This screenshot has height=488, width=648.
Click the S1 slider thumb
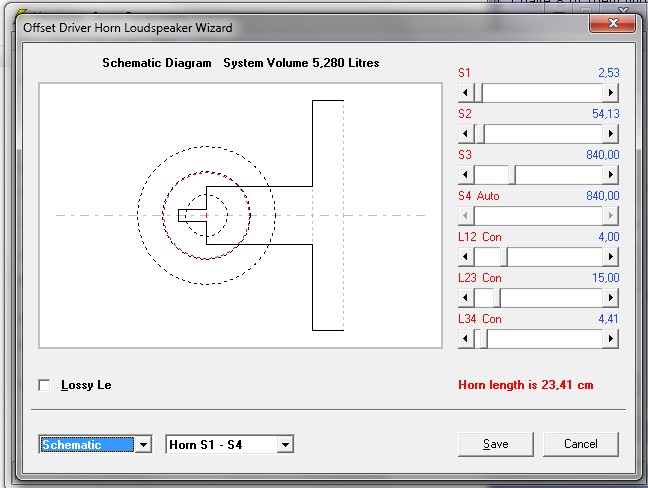479,93
